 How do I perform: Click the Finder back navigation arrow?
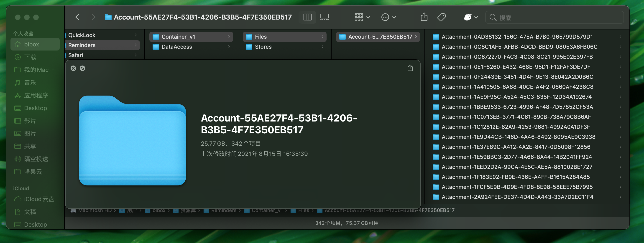pyautogui.click(x=77, y=17)
